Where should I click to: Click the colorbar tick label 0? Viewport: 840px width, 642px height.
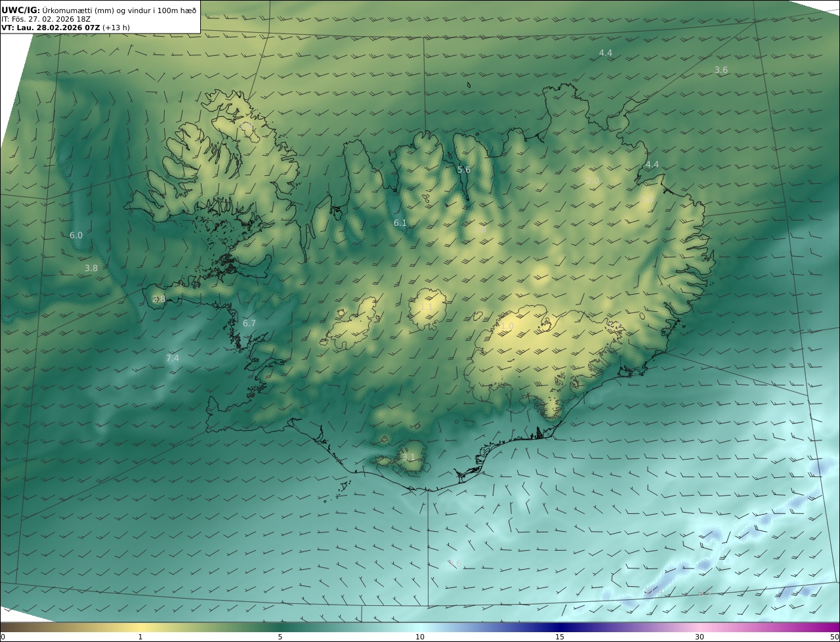click(x=3, y=637)
